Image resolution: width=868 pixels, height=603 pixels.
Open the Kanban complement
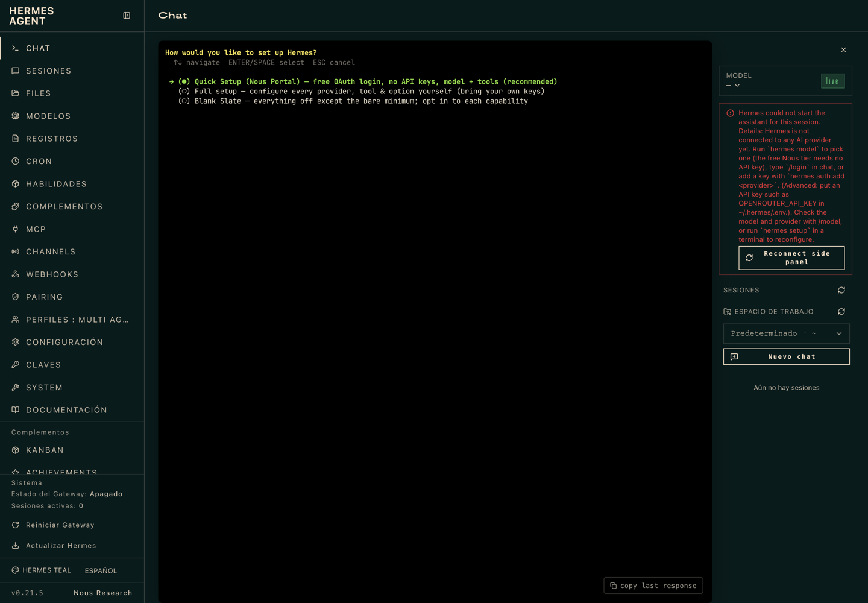point(72,450)
